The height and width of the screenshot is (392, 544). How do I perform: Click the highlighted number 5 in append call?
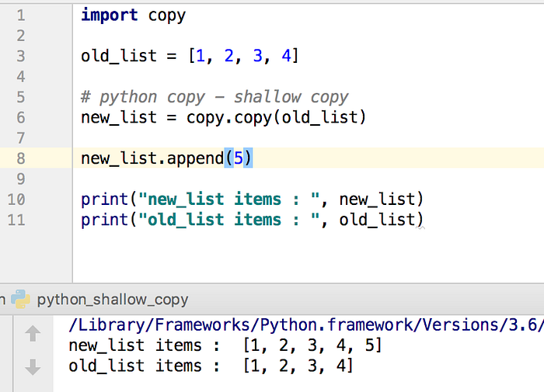[239, 158]
